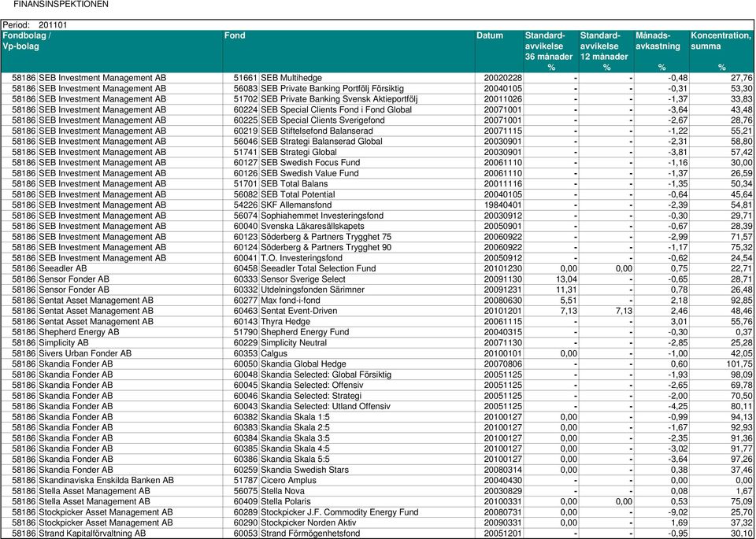This screenshot has height=539, width=756.
Task: Select Sensor Sverige Select fund
Action: (x=302, y=279)
